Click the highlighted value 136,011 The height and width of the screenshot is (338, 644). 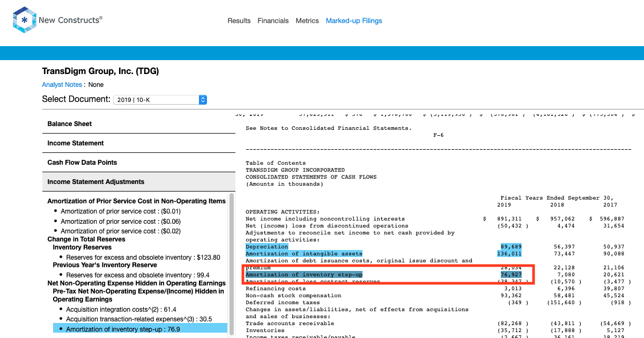(509, 254)
